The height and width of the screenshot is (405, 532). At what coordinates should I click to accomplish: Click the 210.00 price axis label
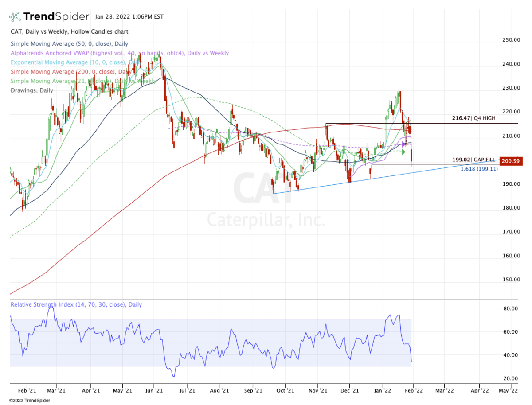511,136
